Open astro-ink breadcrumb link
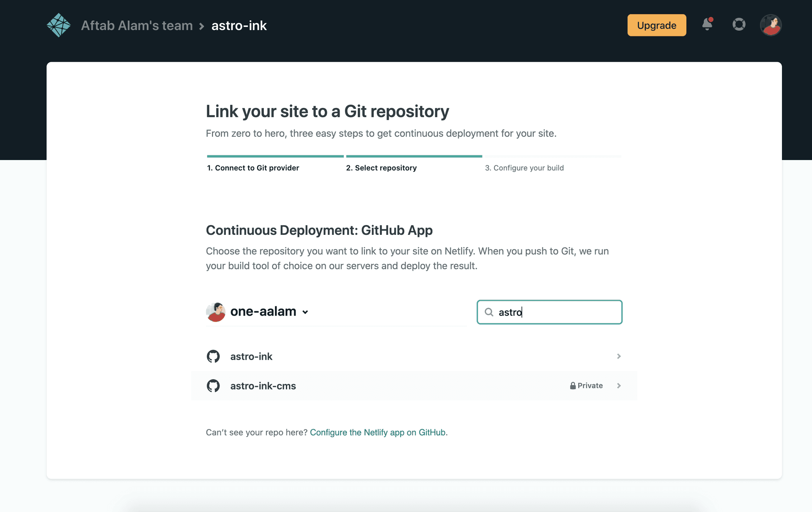The width and height of the screenshot is (812, 512). 239,25
